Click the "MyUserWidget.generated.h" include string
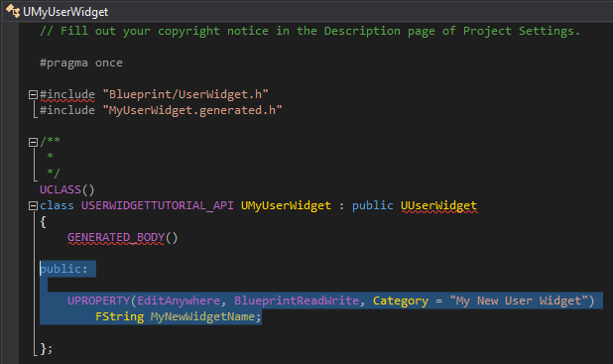This screenshot has width=613, height=364. click(192, 111)
